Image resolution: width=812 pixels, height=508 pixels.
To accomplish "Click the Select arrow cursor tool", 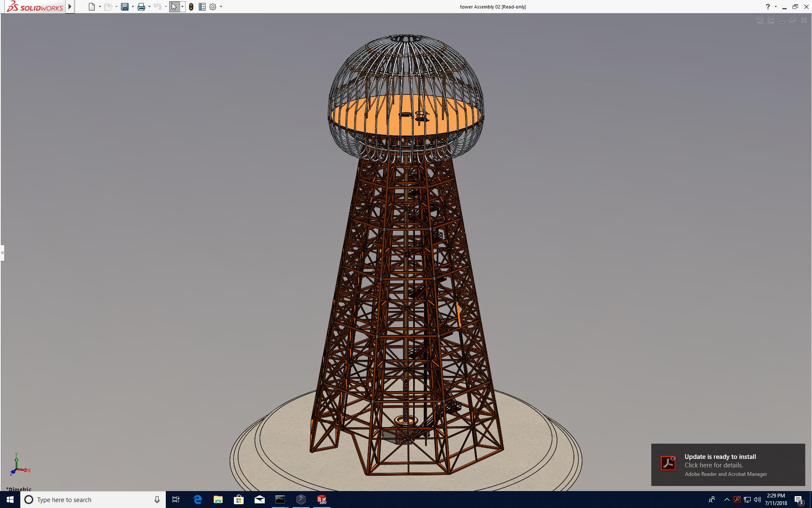I will [x=174, y=7].
